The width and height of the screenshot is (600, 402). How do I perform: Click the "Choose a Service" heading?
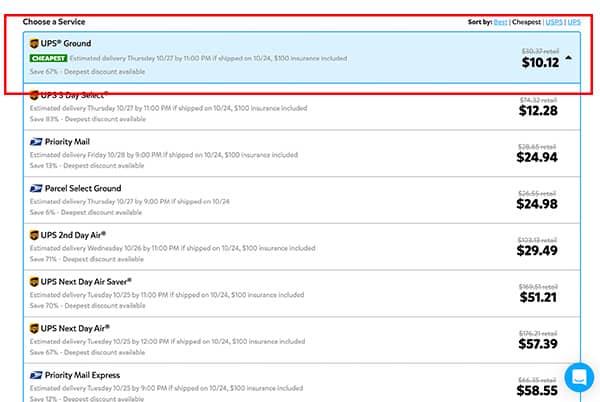click(54, 22)
